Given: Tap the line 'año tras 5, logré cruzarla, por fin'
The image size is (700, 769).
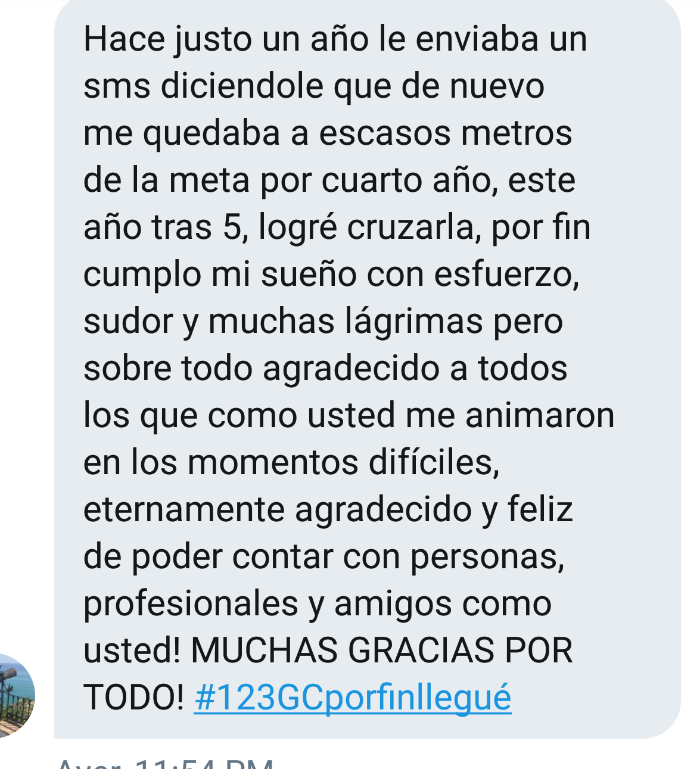Looking at the screenshot, I should (337, 228).
